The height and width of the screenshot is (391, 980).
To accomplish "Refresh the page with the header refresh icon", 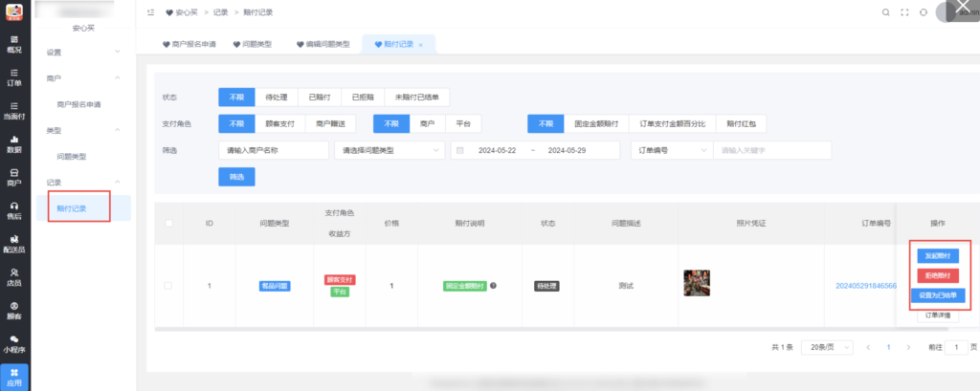I will 923,12.
